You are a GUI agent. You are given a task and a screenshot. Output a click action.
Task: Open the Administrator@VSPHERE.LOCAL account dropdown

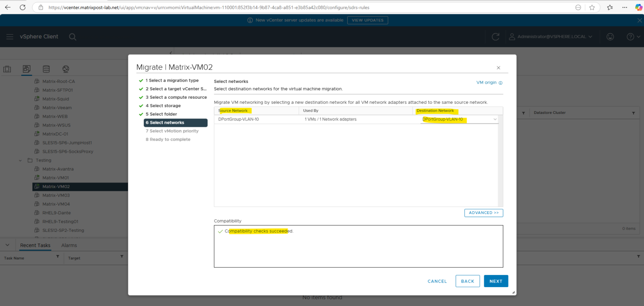551,36
